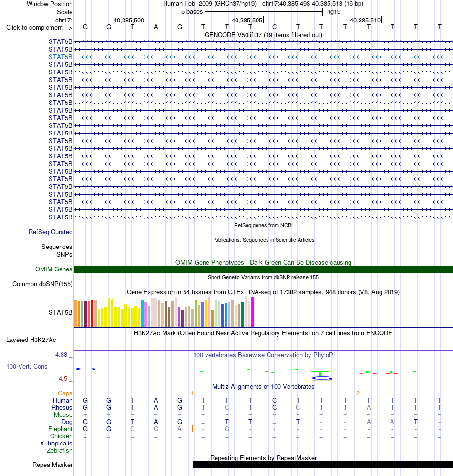Click 'Repeating Elements by RepeatMasker' title
Viewport: 453px width, 476px height.
pos(263,458)
